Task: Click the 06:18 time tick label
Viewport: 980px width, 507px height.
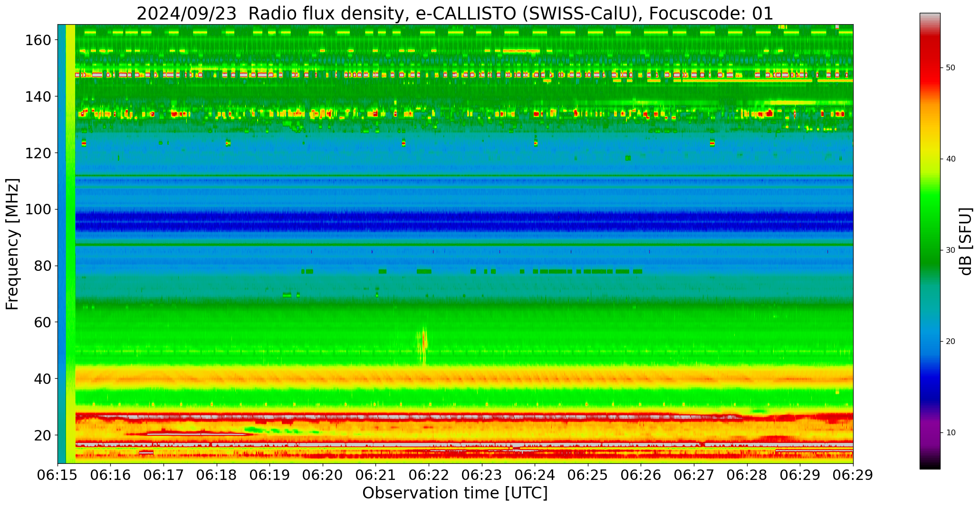Action: pos(217,475)
